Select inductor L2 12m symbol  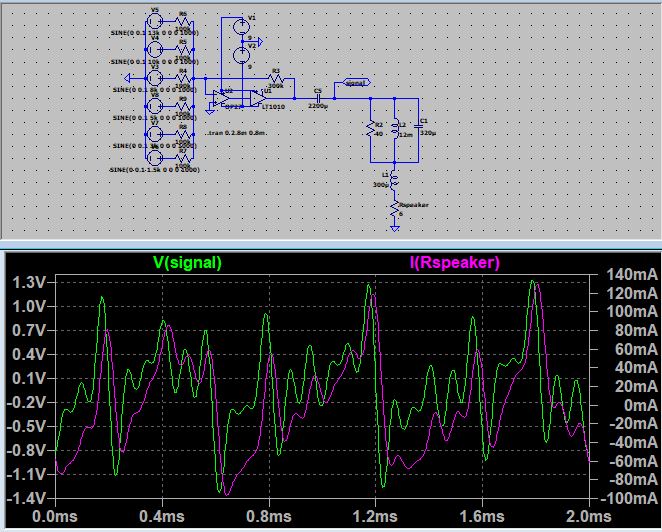(395, 129)
